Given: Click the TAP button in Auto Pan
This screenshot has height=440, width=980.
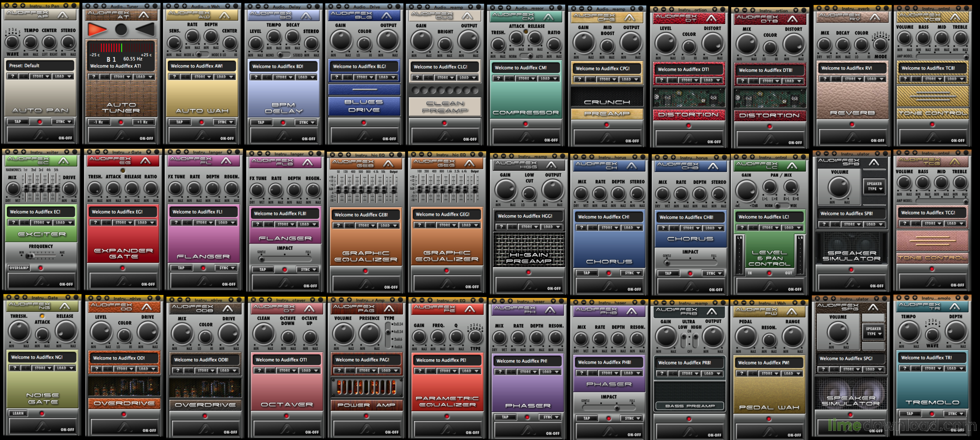Looking at the screenshot, I should click(18, 122).
